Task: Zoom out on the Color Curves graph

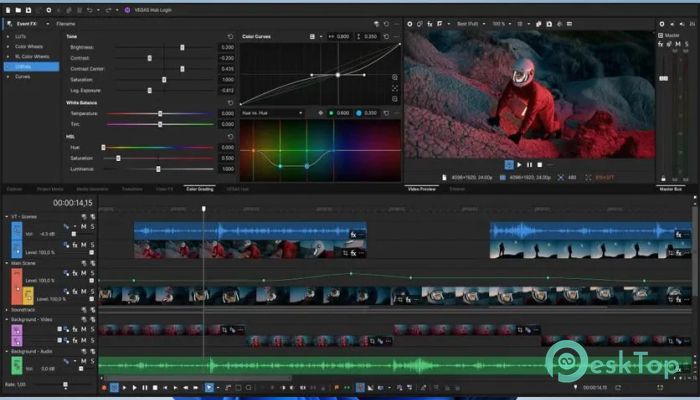Action: [x=395, y=99]
